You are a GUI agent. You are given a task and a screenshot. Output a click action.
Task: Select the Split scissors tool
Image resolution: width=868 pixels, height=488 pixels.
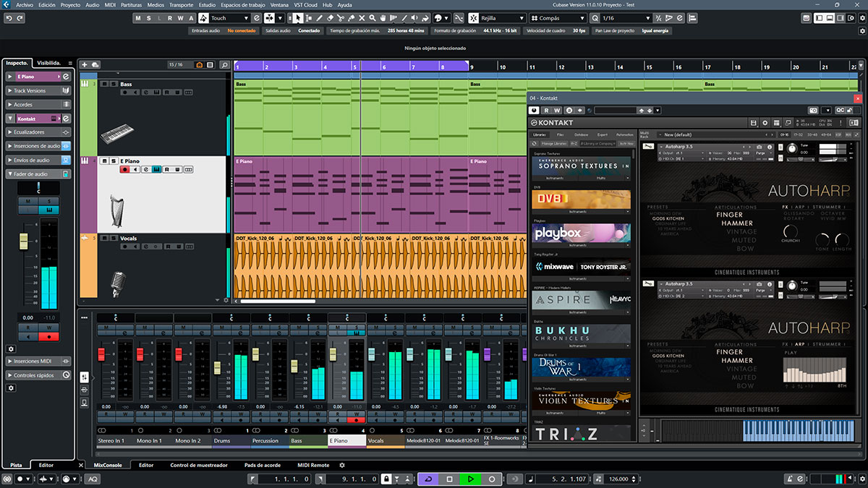click(341, 18)
